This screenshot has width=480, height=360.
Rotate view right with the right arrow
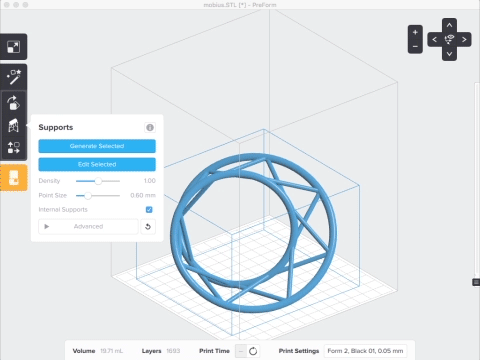click(464, 40)
